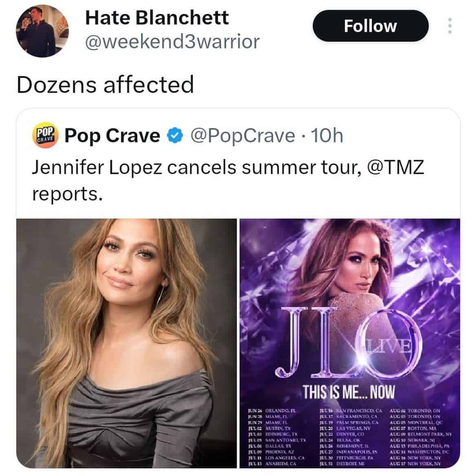Open the purple tour poster image

click(349, 285)
